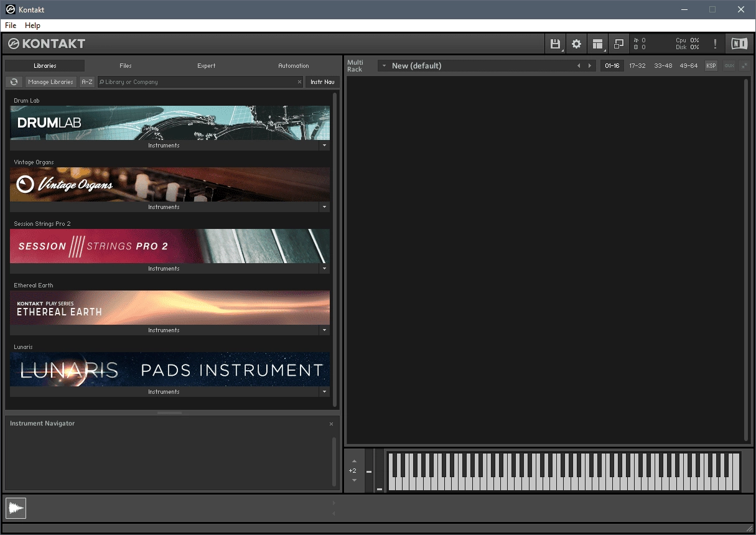Viewport: 756px width, 535px height.
Task: Click the Native Instruments NI logo
Action: [739, 44]
